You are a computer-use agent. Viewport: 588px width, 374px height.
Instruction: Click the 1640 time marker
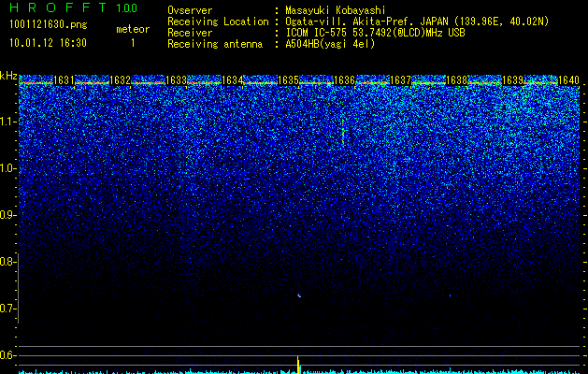568,80
